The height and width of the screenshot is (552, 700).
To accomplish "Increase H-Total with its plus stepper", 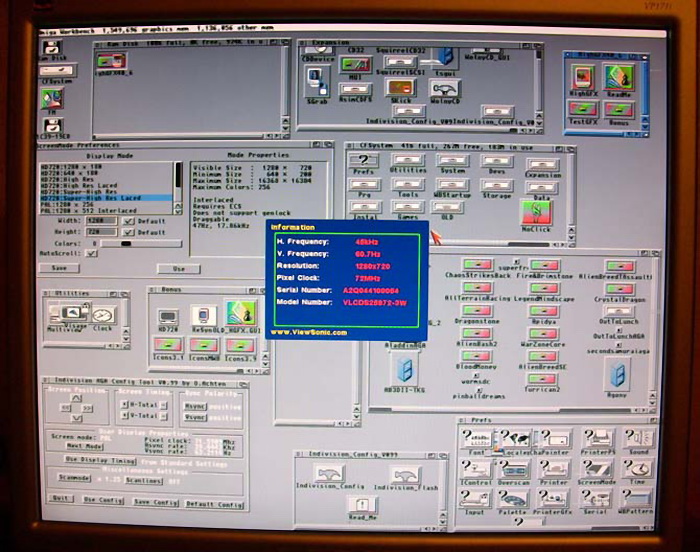I will click(125, 405).
